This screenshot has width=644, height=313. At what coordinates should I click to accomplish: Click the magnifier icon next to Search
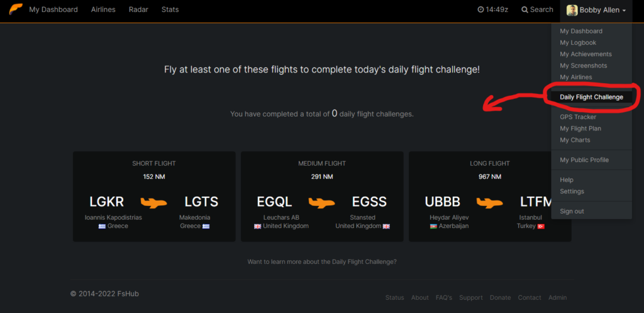coord(525,9)
